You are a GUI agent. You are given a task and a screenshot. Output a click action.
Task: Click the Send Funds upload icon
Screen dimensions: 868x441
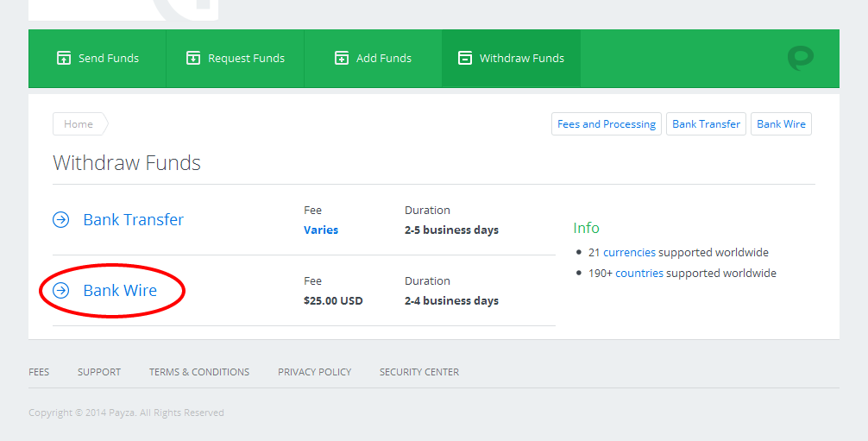tap(64, 58)
